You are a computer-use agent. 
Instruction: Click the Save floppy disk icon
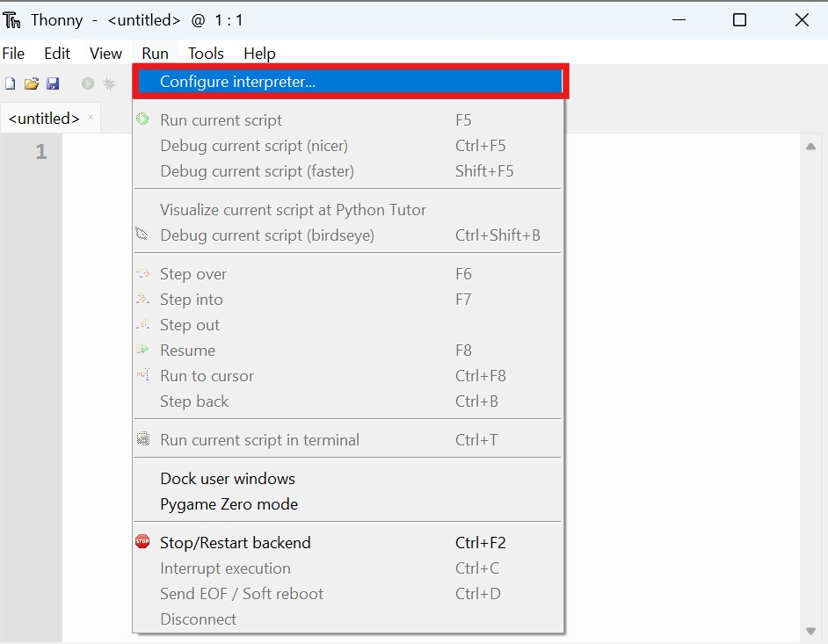(53, 83)
